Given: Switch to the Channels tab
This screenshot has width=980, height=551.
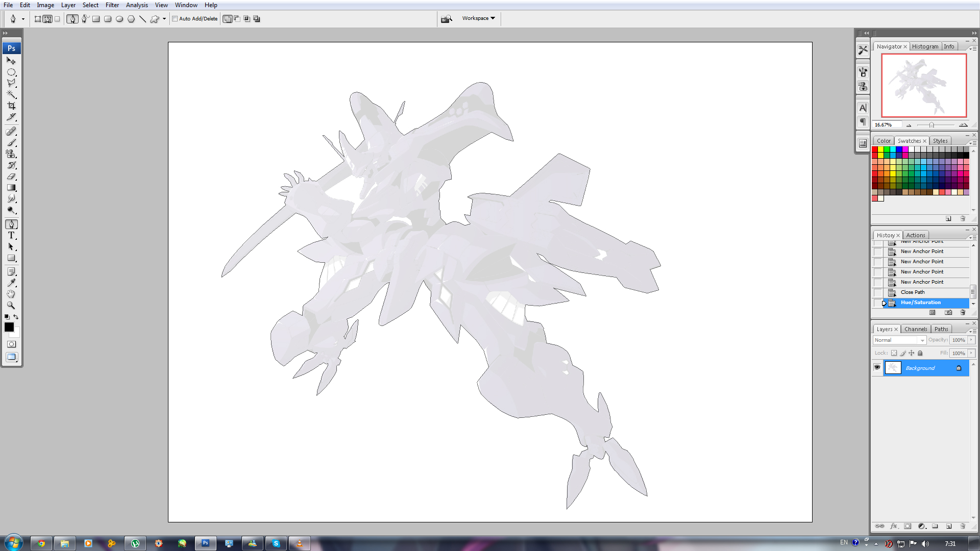Looking at the screenshot, I should [x=916, y=329].
